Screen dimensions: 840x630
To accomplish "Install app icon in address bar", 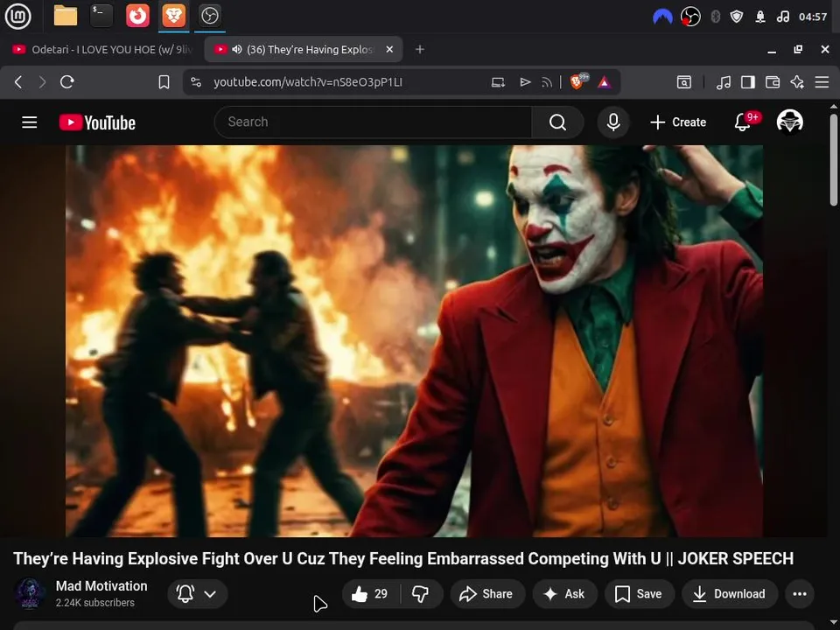I will click(498, 82).
